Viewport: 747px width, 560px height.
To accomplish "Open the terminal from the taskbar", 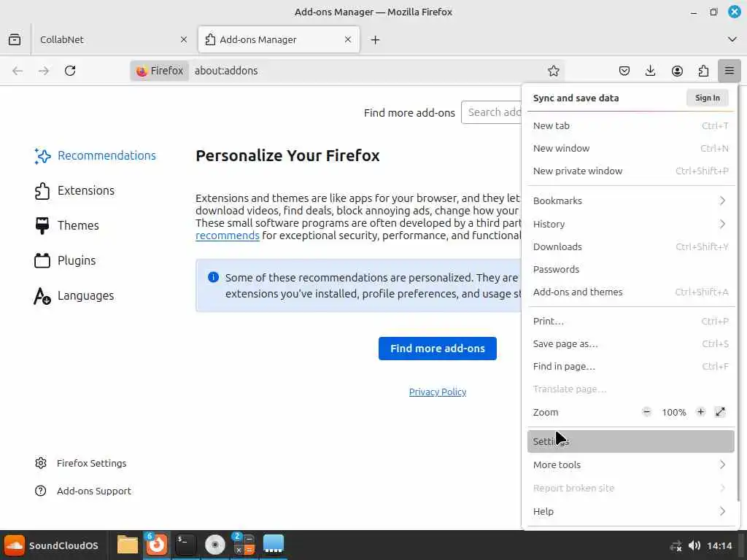I will click(185, 545).
